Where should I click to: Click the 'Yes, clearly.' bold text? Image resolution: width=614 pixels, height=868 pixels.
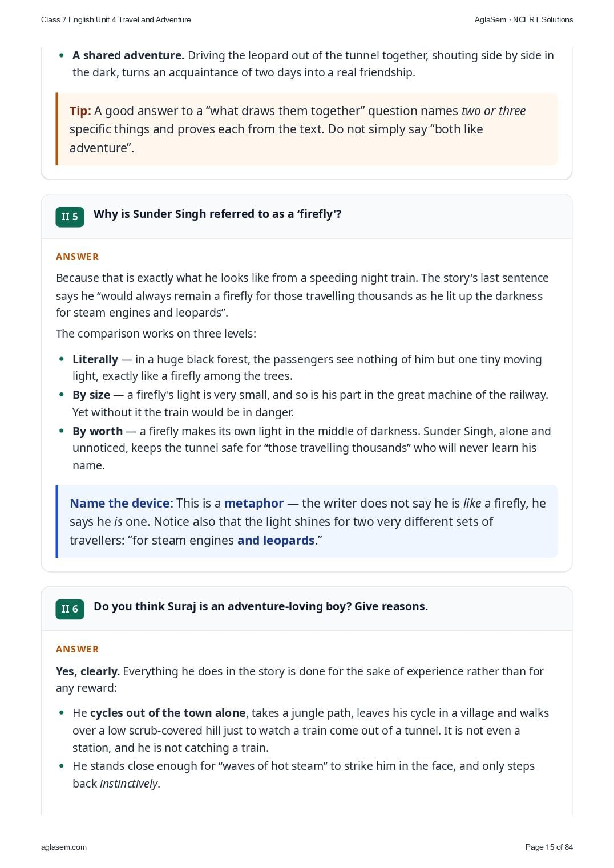pos(88,671)
